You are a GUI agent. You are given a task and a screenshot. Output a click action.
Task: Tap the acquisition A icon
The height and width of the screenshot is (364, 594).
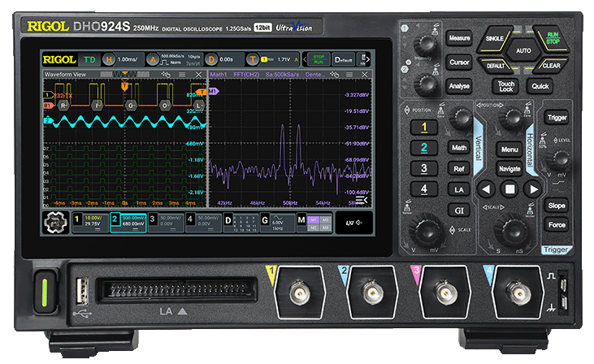(152, 59)
